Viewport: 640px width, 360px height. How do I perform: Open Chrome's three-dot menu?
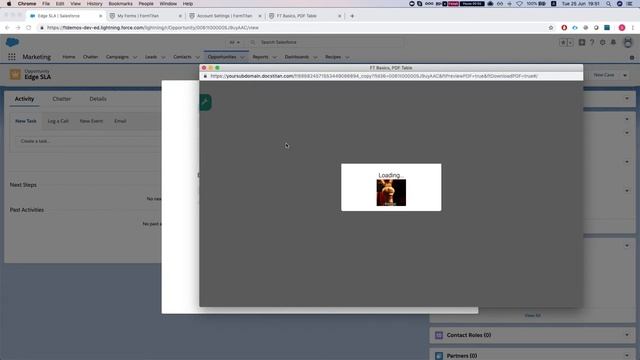633,28
